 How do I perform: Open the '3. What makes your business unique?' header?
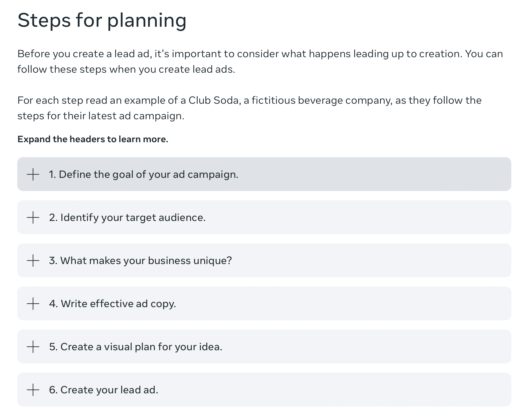(x=140, y=261)
